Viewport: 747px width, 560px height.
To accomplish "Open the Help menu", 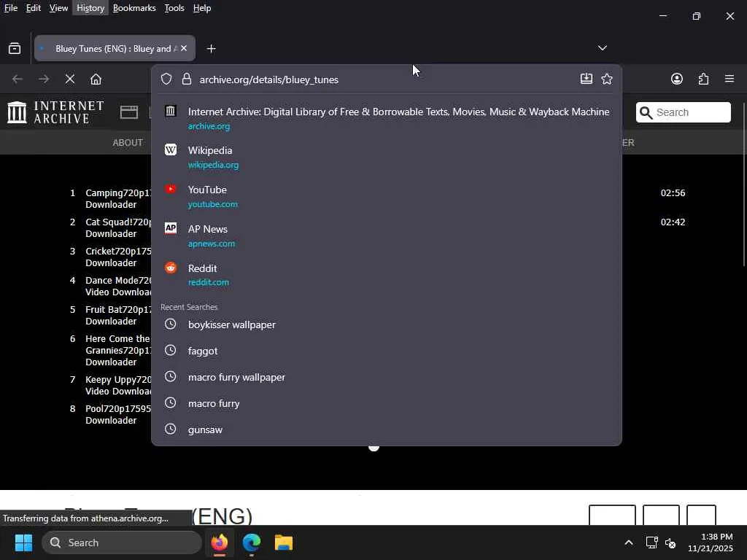I will 202,8.
